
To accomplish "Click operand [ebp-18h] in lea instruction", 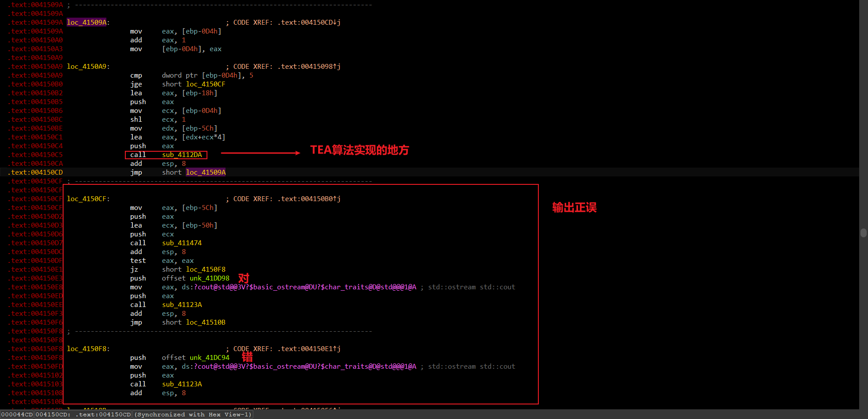I will (199, 93).
